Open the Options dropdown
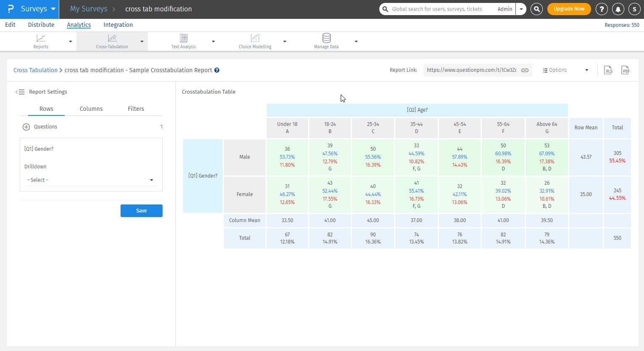The image size is (644, 351). 565,70
